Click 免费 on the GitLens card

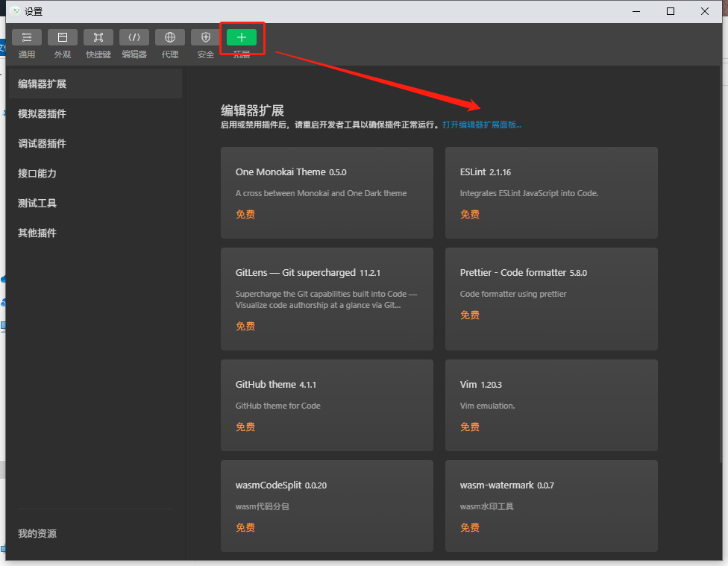pyautogui.click(x=245, y=327)
